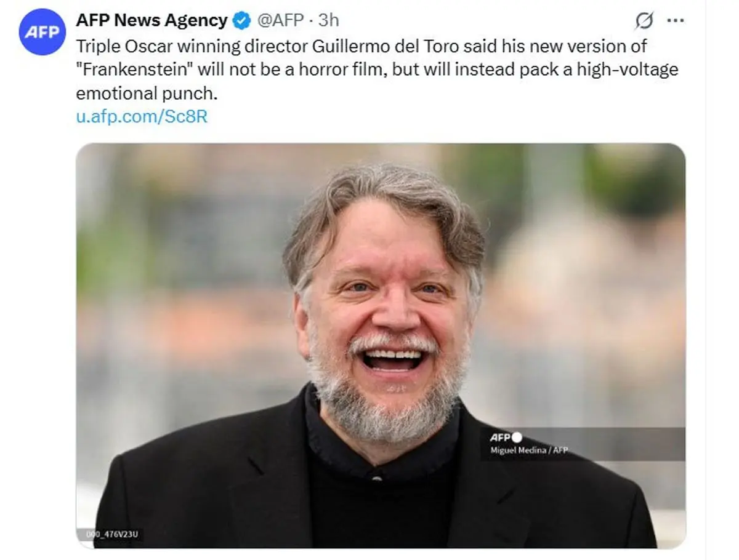
Task: Open the AFP round profile avatar
Action: 42,32
